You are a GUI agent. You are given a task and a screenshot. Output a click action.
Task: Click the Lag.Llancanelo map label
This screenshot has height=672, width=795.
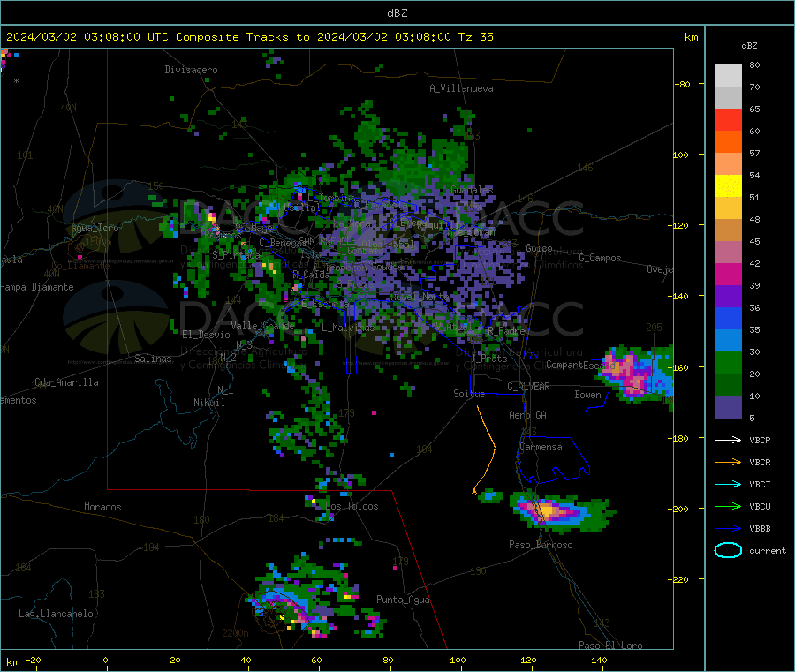point(56,614)
